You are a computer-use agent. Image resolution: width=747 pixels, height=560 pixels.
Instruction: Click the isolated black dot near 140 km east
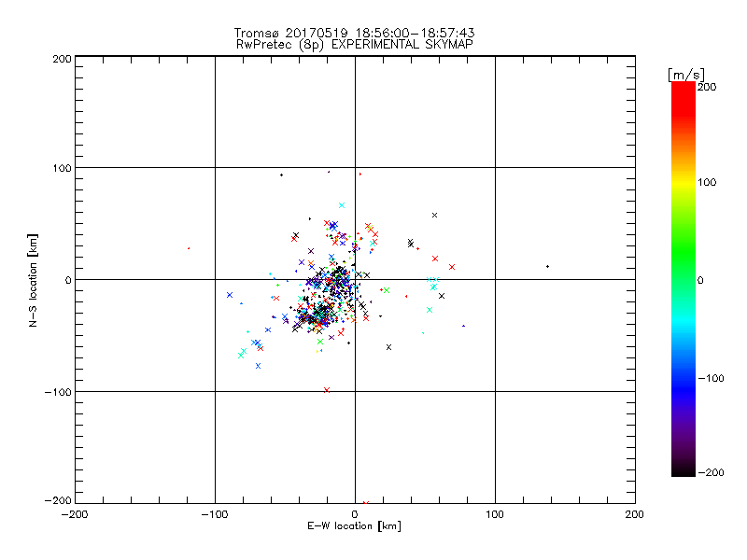547,266
